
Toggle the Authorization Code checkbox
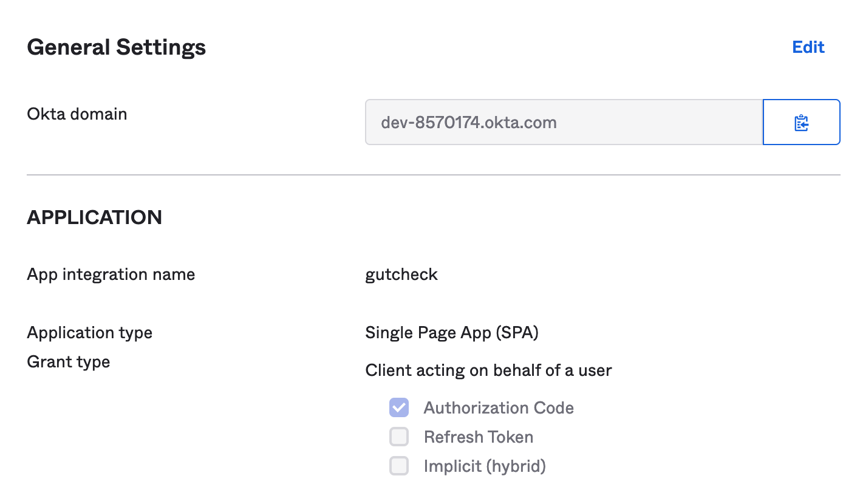click(399, 407)
